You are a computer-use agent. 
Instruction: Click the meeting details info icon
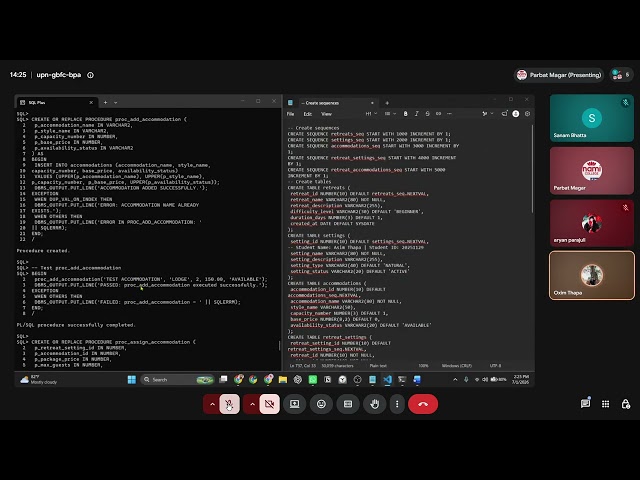click(91, 75)
